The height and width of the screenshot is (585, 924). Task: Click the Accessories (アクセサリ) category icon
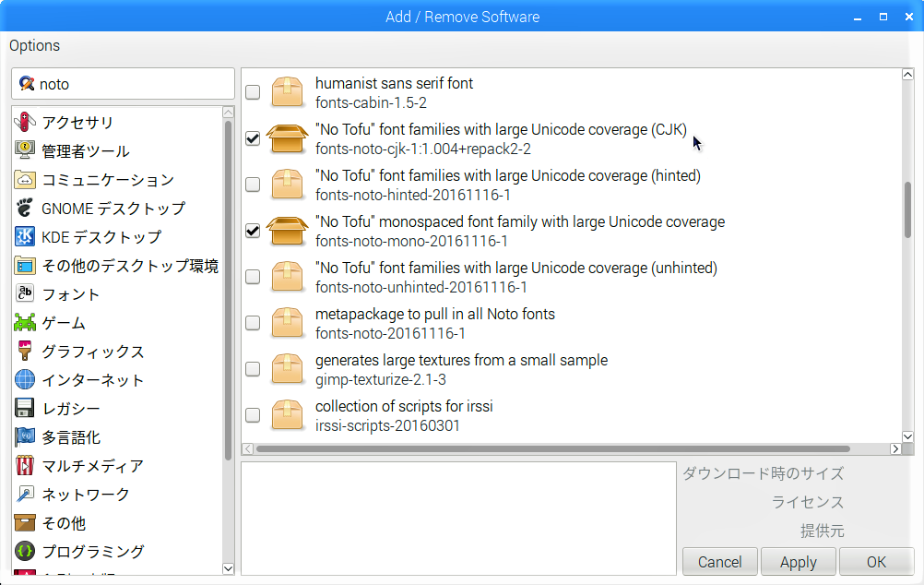(x=25, y=122)
